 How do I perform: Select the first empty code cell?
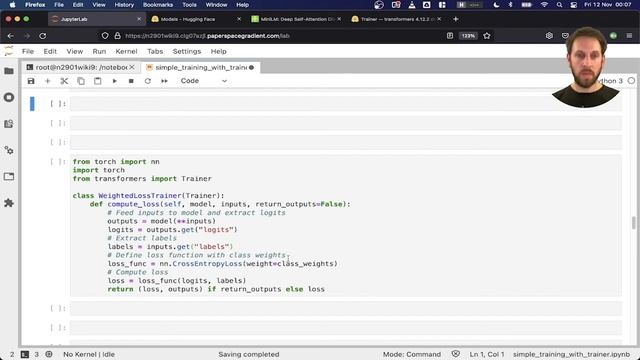pos(346,104)
